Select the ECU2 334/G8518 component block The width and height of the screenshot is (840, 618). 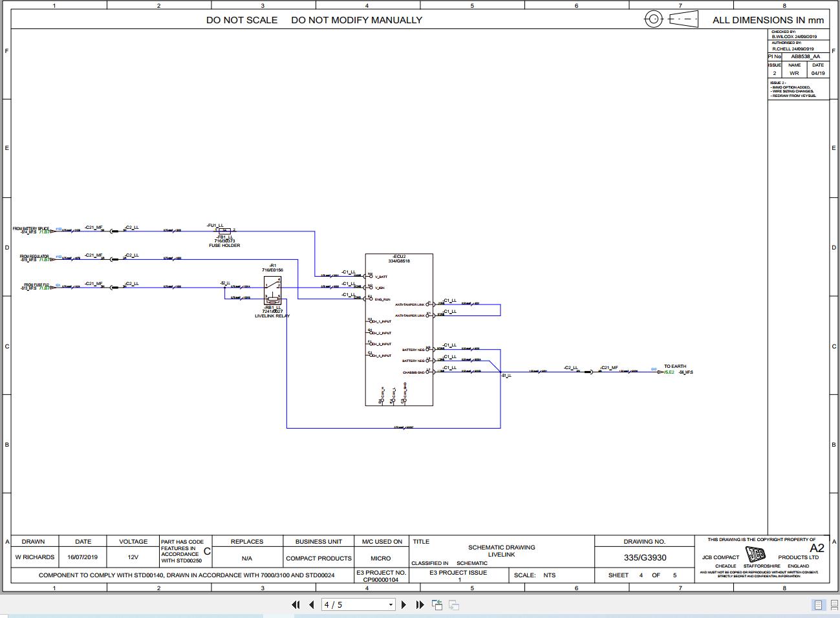[x=398, y=330]
